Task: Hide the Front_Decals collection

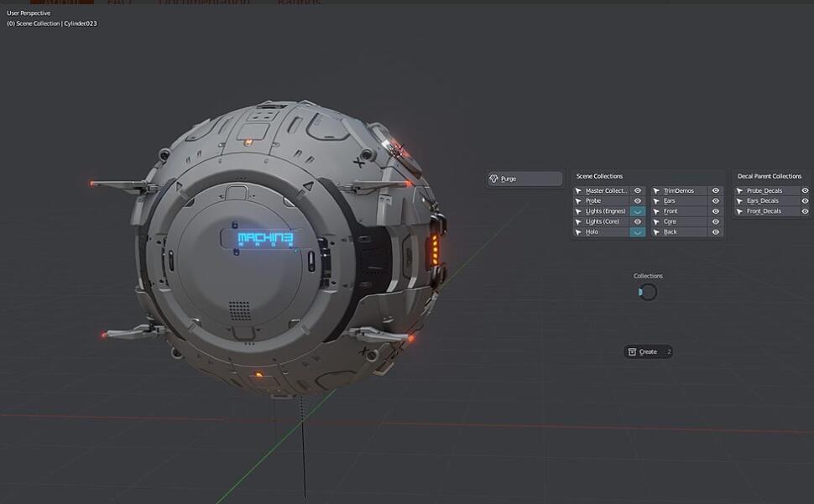Action: pyautogui.click(x=805, y=211)
